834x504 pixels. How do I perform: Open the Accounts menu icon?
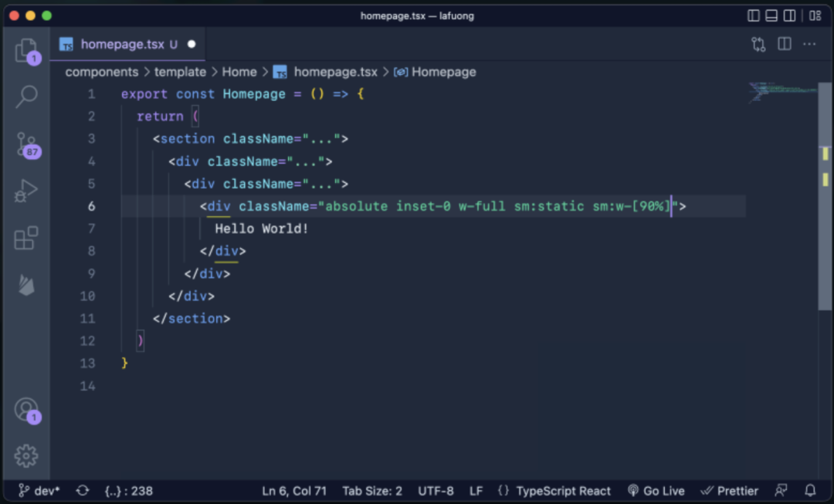coord(26,410)
